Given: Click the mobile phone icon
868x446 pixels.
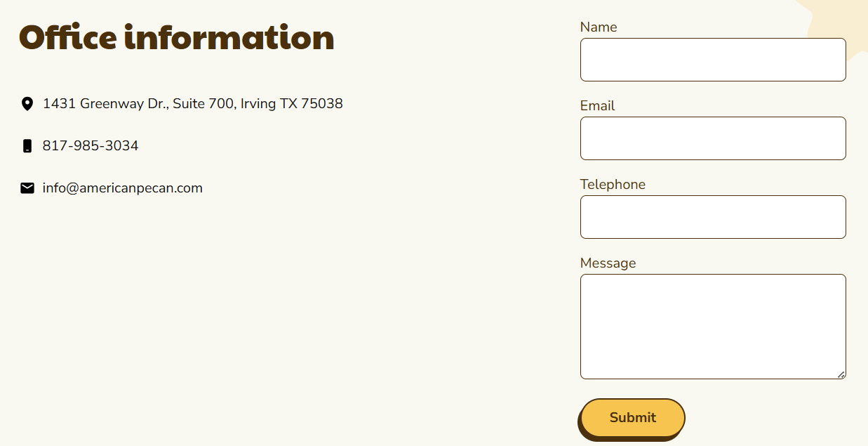Looking at the screenshot, I should coord(27,146).
